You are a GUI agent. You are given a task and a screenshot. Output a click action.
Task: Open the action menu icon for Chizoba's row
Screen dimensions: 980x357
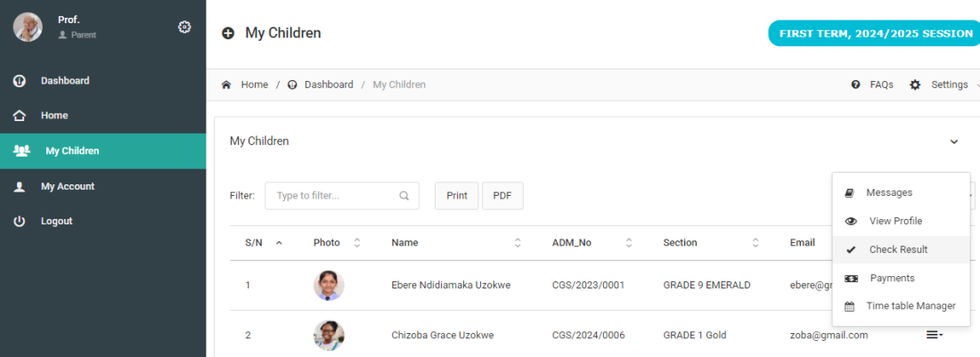pos(935,335)
